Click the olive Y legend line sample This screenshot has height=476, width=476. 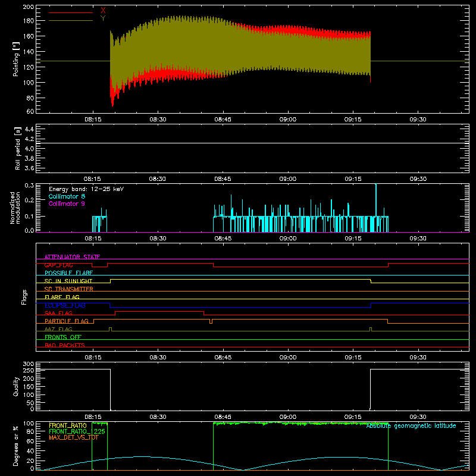(71, 21)
